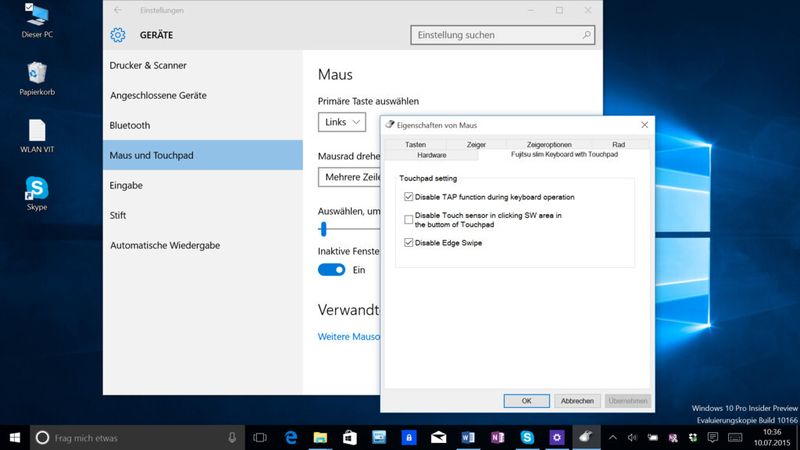Open the Papierkorb recycle bin icon
The image size is (800, 450).
coord(37,74)
